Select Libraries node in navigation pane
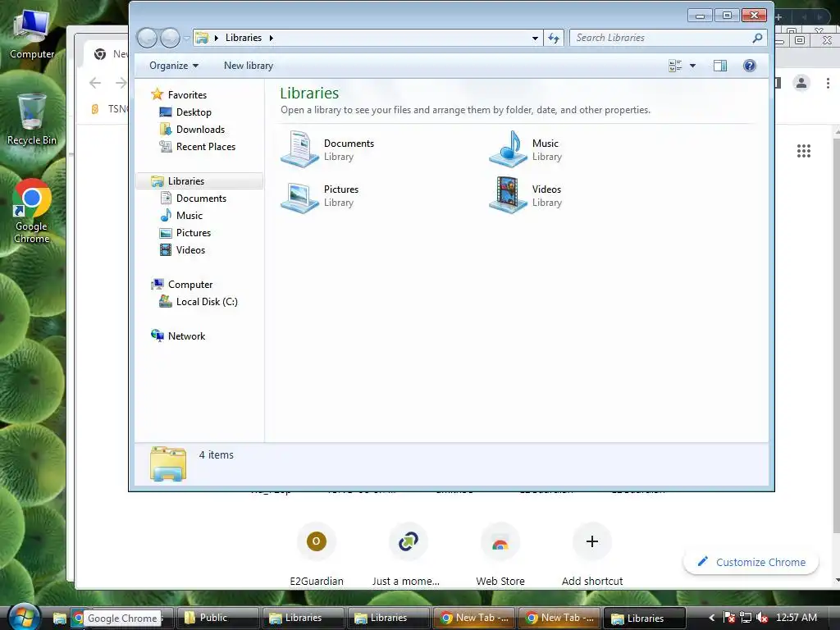 coord(186,181)
